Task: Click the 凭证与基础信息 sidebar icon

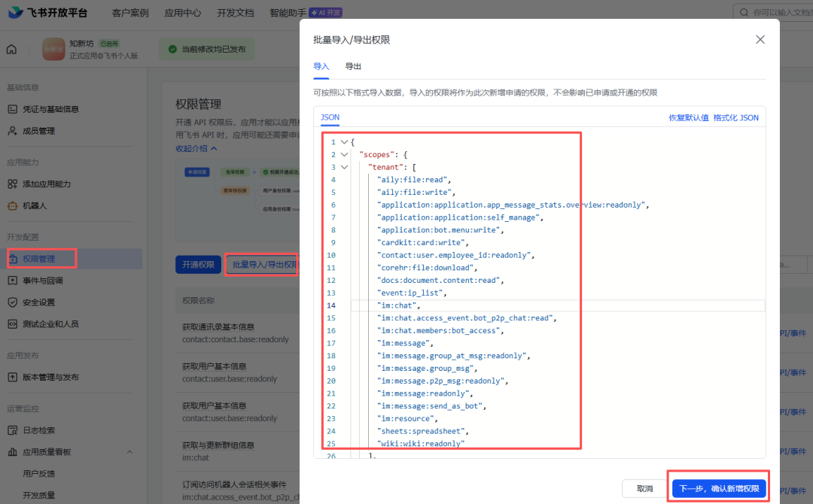Action: pyautogui.click(x=13, y=109)
